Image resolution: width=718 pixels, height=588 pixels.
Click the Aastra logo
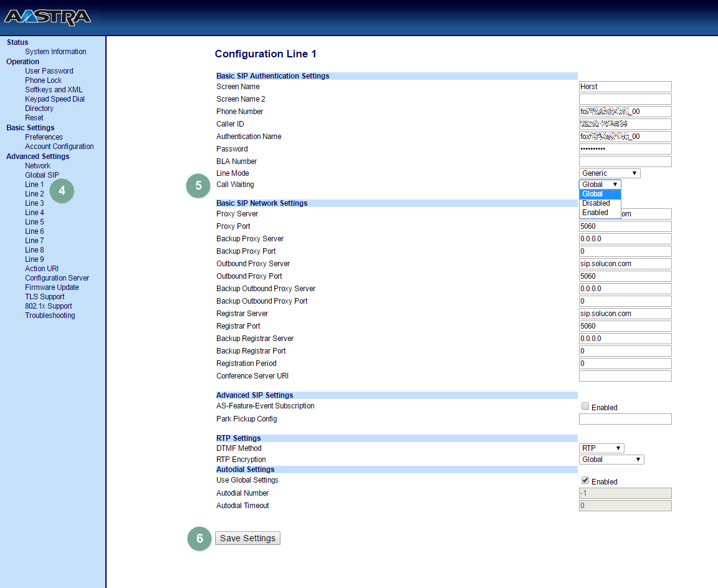click(x=47, y=17)
